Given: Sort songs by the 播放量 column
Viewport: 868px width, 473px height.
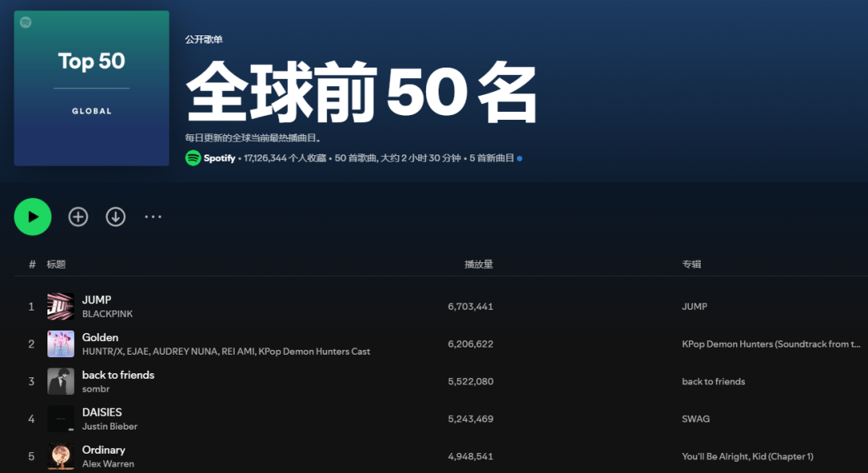Looking at the screenshot, I should [x=479, y=263].
